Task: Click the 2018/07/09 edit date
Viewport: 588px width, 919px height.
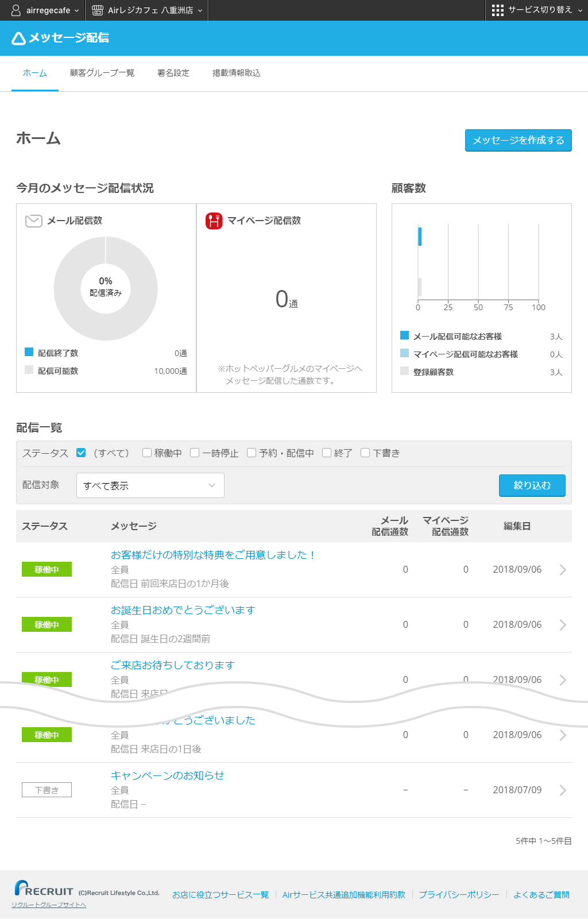Action: tap(517, 790)
